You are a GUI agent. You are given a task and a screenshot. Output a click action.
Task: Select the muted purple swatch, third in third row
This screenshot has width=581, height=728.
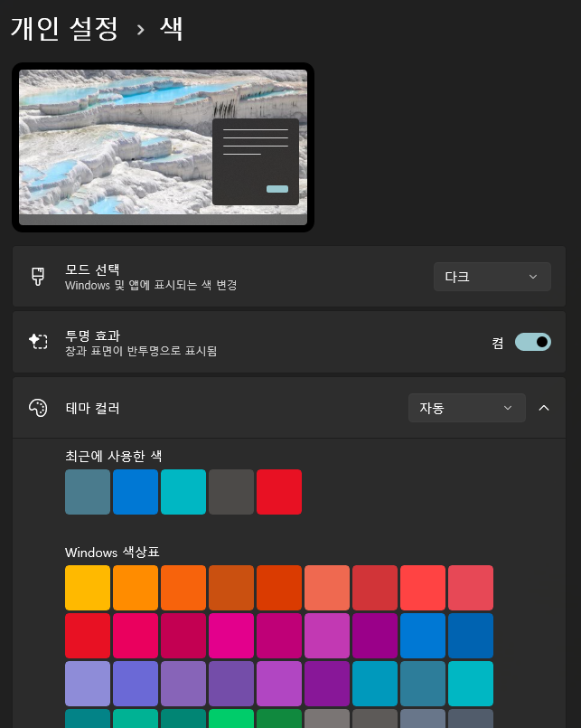pyautogui.click(x=183, y=684)
